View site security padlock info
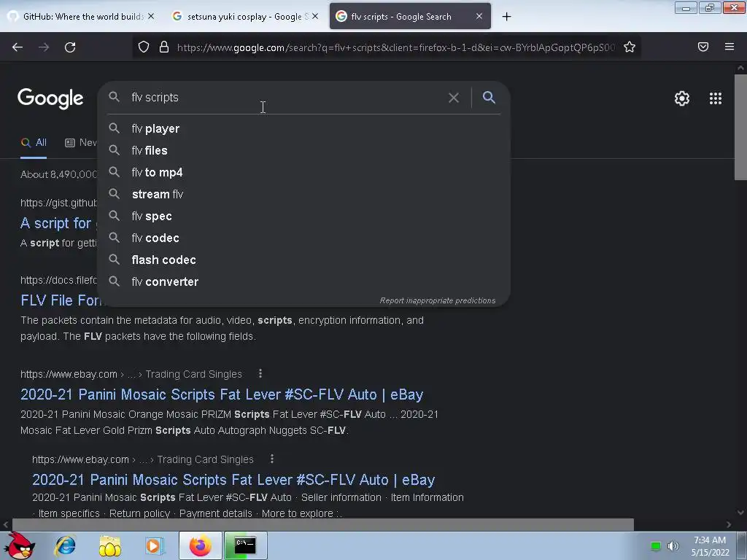The width and height of the screenshot is (747, 560). [x=164, y=47]
